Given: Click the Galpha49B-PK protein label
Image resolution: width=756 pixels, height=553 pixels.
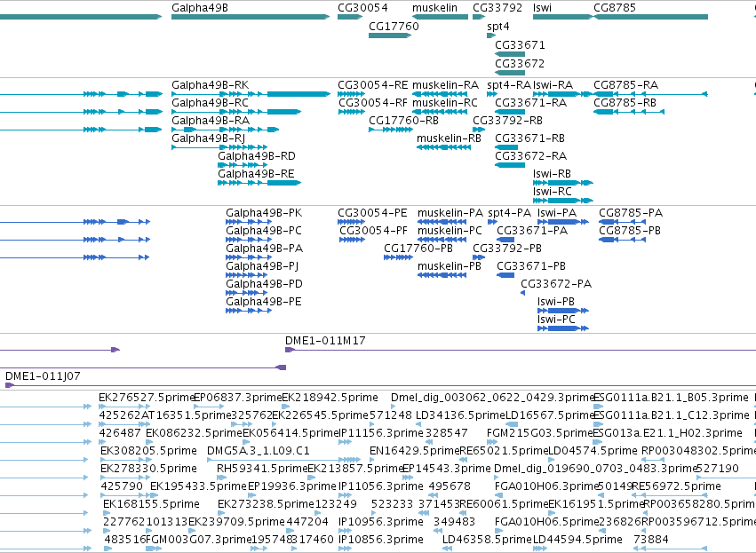Looking at the screenshot, I should pos(264,213).
